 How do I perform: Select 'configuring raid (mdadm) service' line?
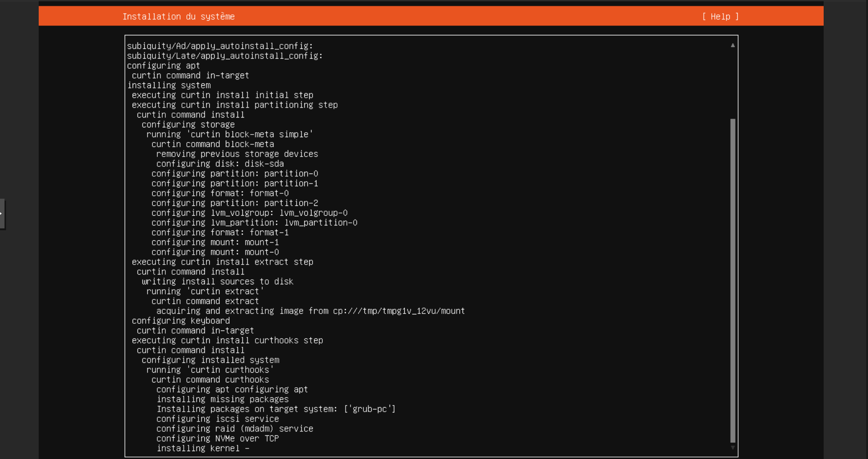click(234, 429)
